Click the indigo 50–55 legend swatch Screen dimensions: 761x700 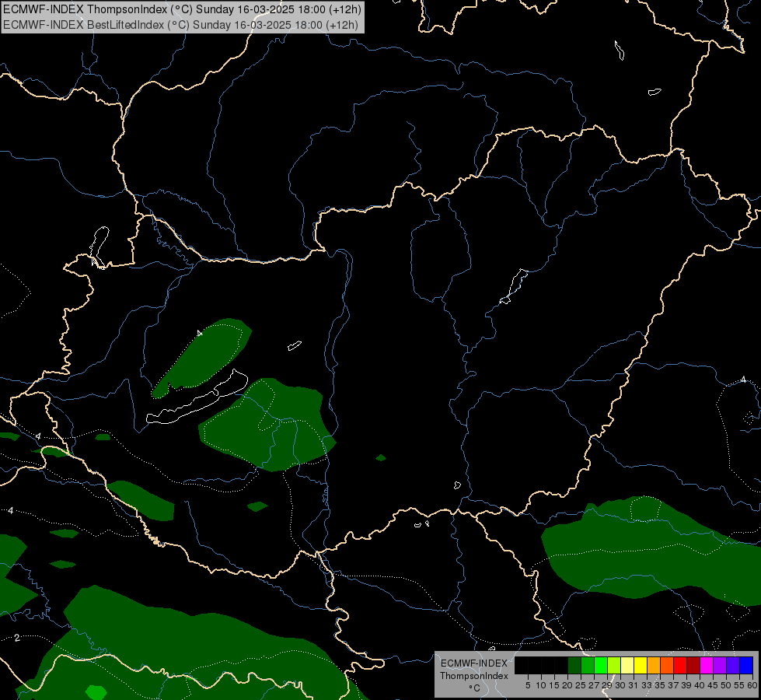[733, 665]
